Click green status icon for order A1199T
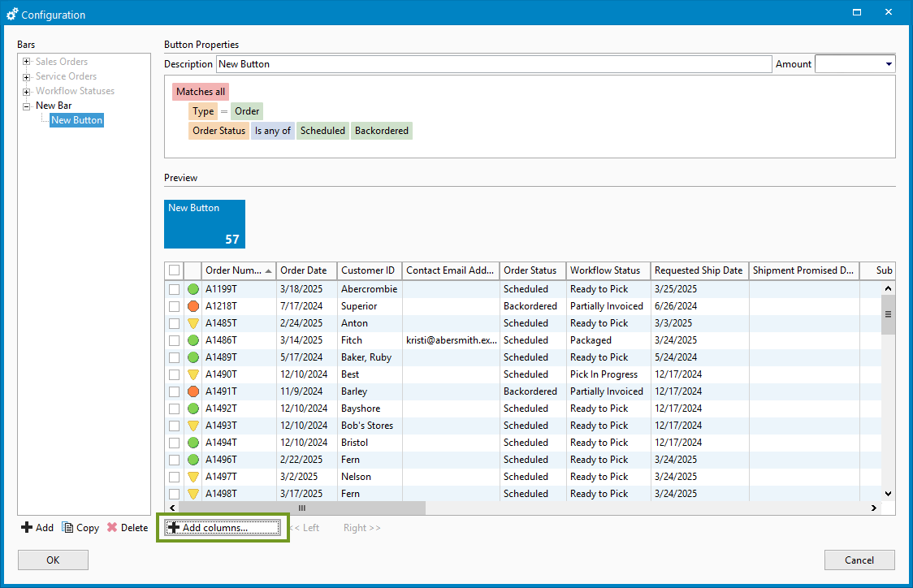 [193, 289]
